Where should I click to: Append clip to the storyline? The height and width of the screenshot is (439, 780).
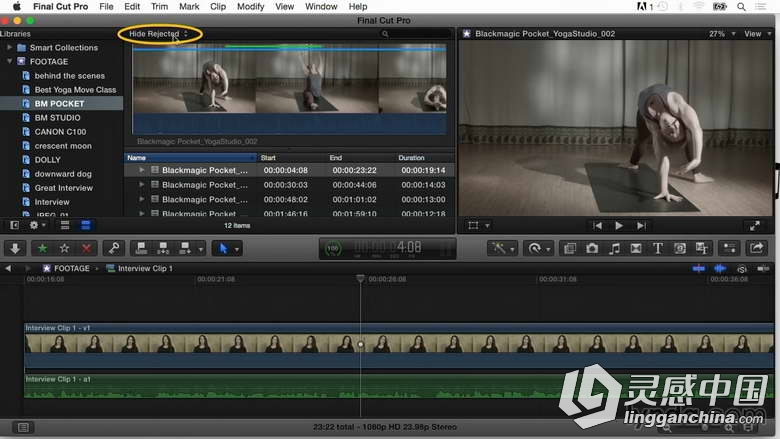coord(185,248)
